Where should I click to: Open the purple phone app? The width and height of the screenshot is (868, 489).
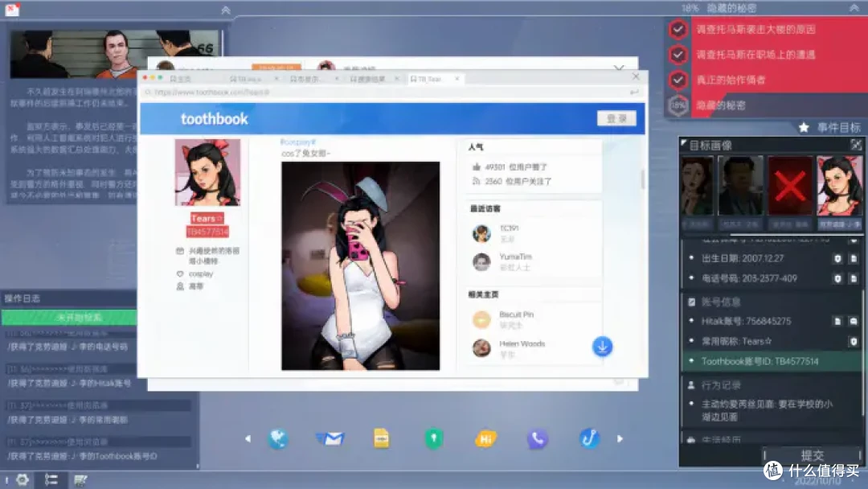coord(537,438)
